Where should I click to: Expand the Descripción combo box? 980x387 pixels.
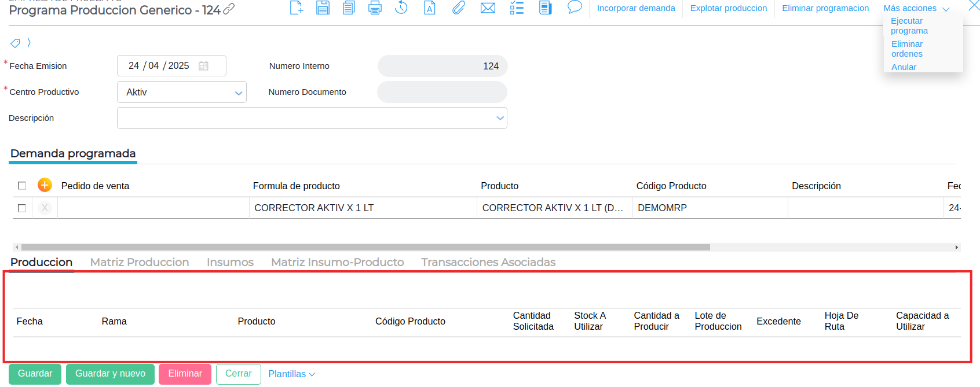point(500,118)
